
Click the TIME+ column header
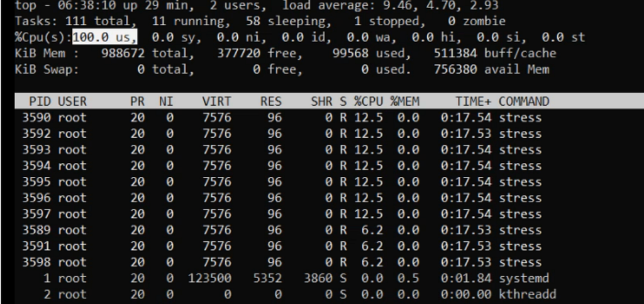click(x=474, y=101)
